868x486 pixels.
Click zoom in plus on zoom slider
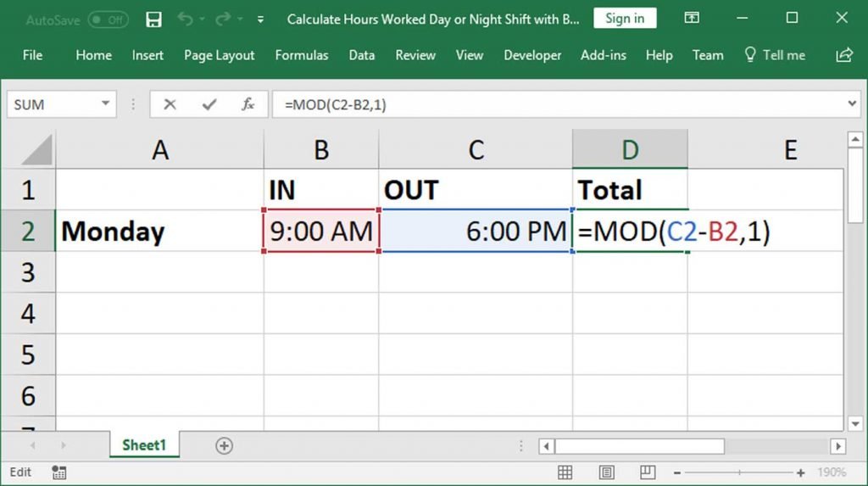(x=800, y=472)
